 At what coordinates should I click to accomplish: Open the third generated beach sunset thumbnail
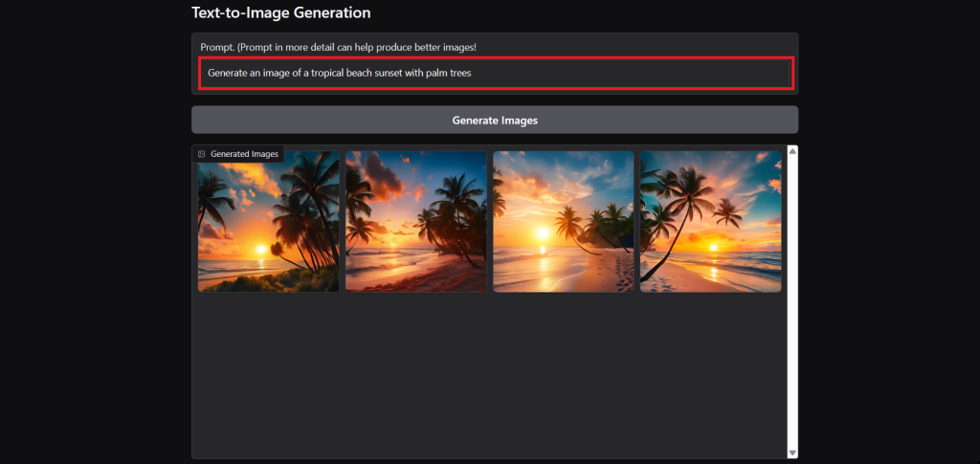(564, 222)
